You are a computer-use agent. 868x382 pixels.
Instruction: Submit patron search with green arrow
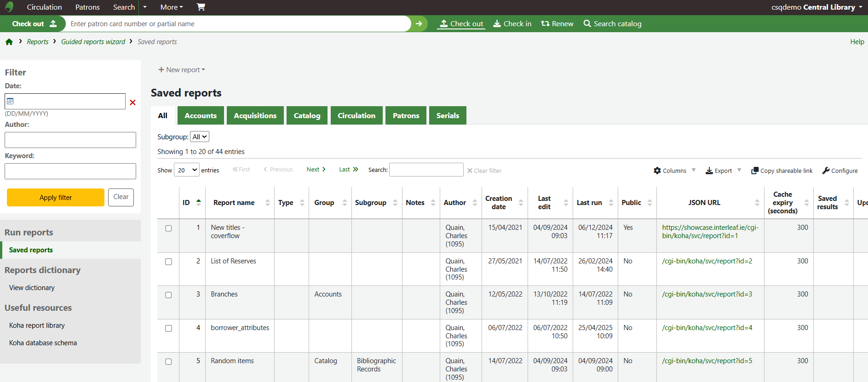pos(419,24)
